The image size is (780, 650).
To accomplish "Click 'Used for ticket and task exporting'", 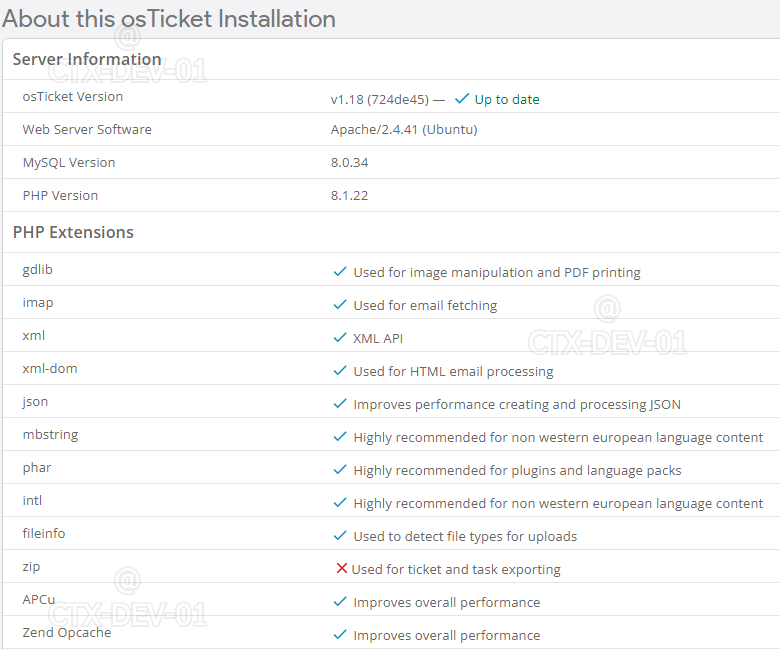I will (x=456, y=569).
